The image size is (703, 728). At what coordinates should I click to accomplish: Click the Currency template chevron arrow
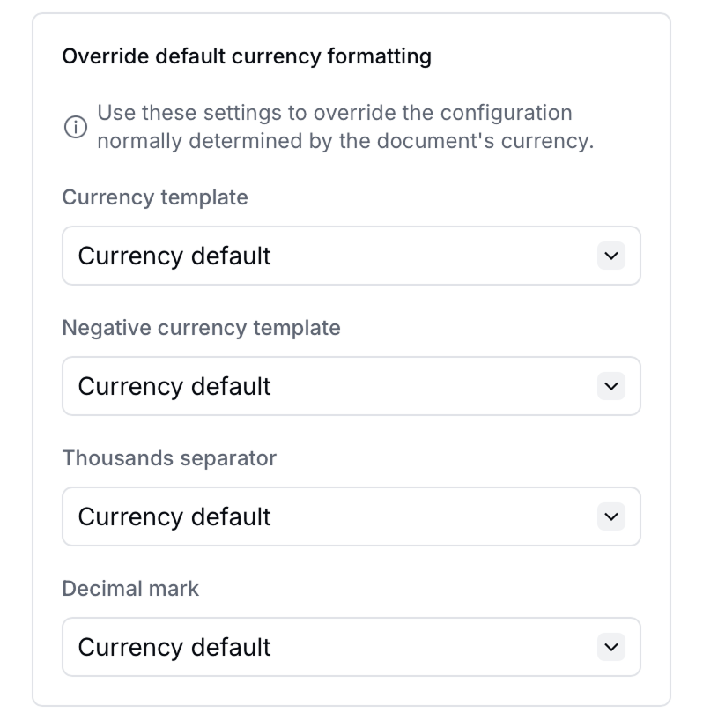[611, 256]
